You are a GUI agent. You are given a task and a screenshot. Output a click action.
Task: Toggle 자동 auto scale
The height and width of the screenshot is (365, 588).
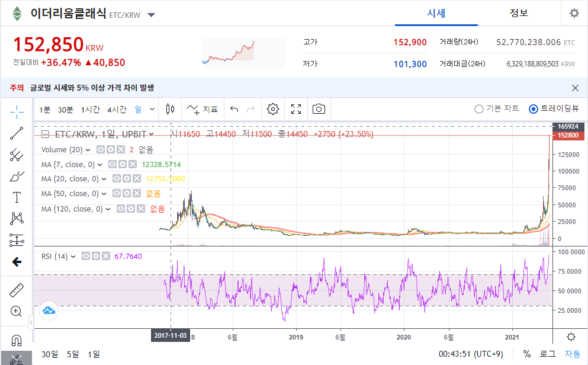click(572, 354)
